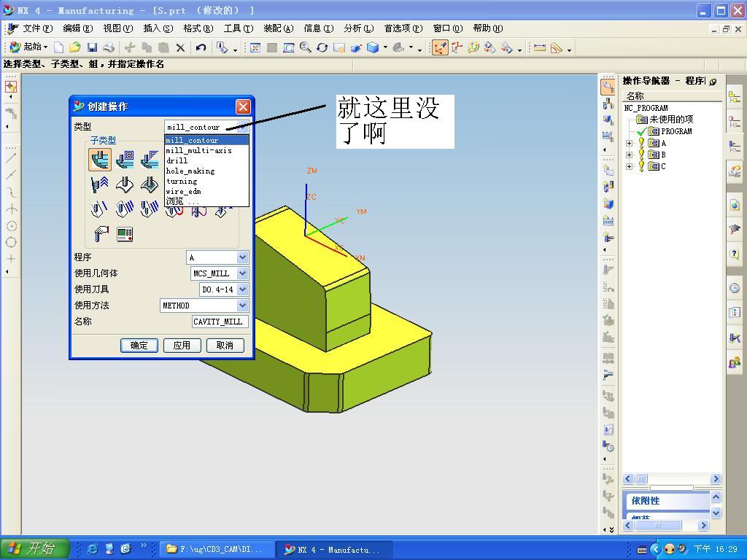
Task: Select the third subtype icon in first row
Action: pos(150,159)
